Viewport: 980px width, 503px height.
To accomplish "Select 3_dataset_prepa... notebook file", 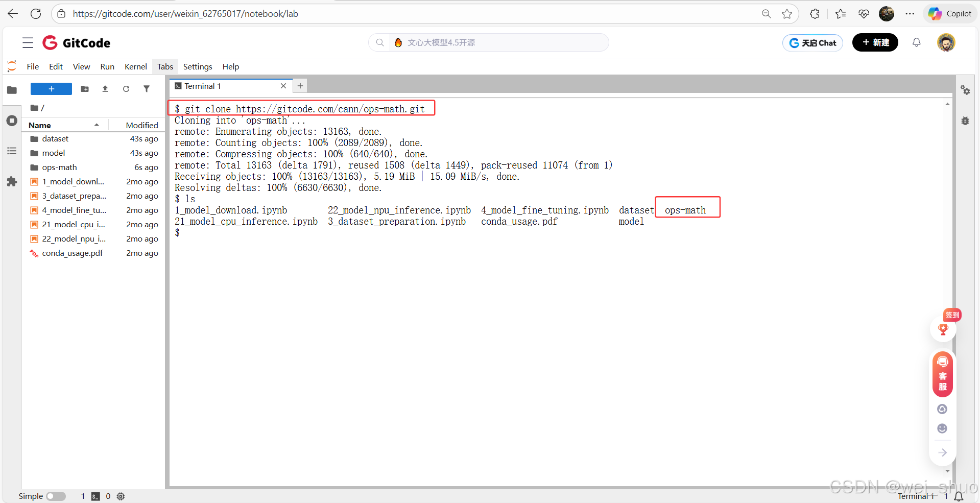I will coord(94,196).
